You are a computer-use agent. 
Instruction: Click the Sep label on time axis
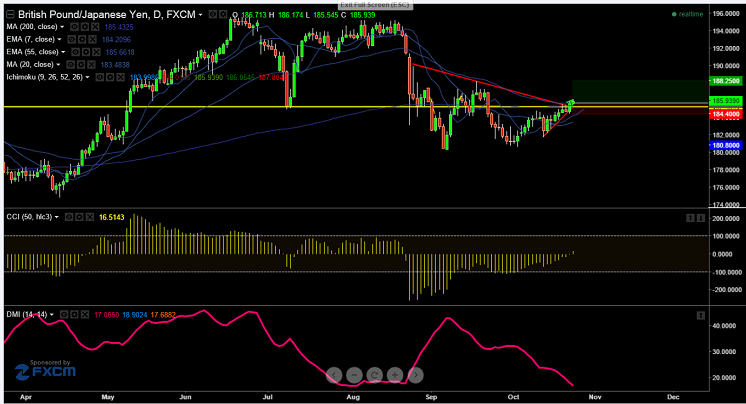pyautogui.click(x=431, y=397)
